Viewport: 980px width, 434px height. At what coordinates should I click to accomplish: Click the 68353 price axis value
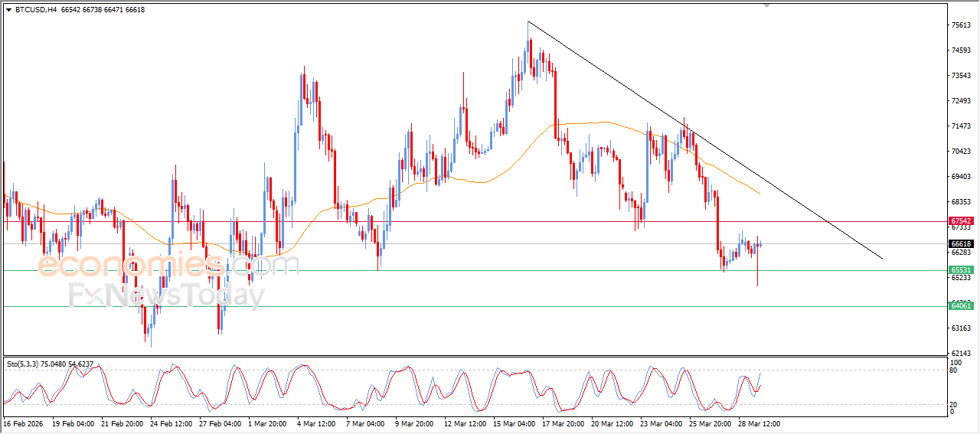tap(961, 202)
